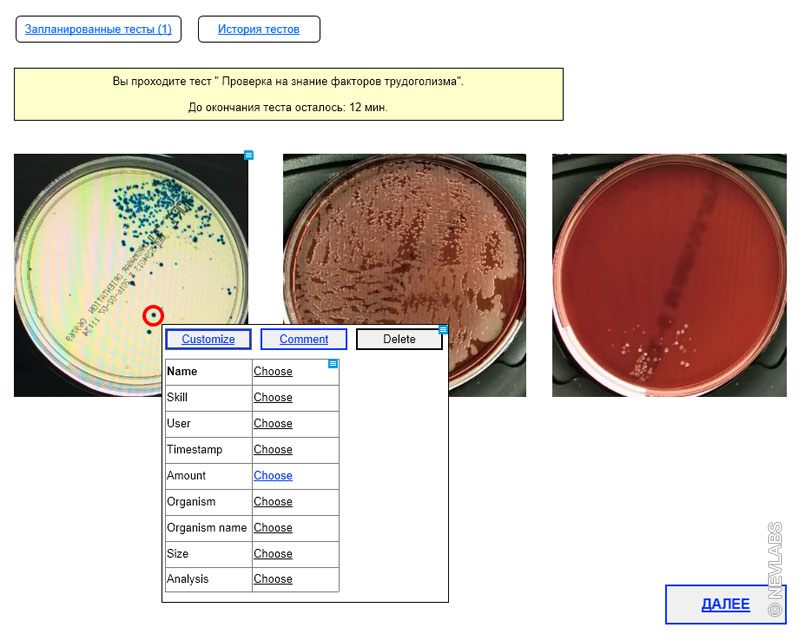Click Choose next to Timestamp

tap(273, 450)
